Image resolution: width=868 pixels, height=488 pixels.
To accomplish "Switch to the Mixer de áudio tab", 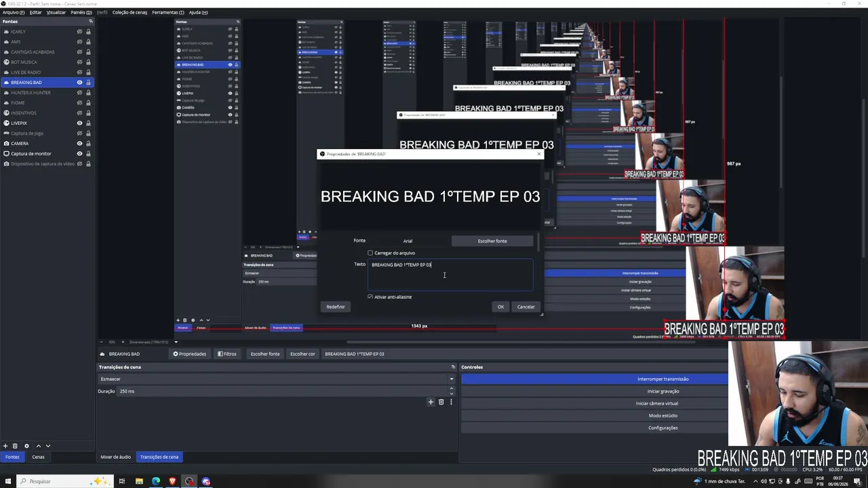I will [116, 457].
